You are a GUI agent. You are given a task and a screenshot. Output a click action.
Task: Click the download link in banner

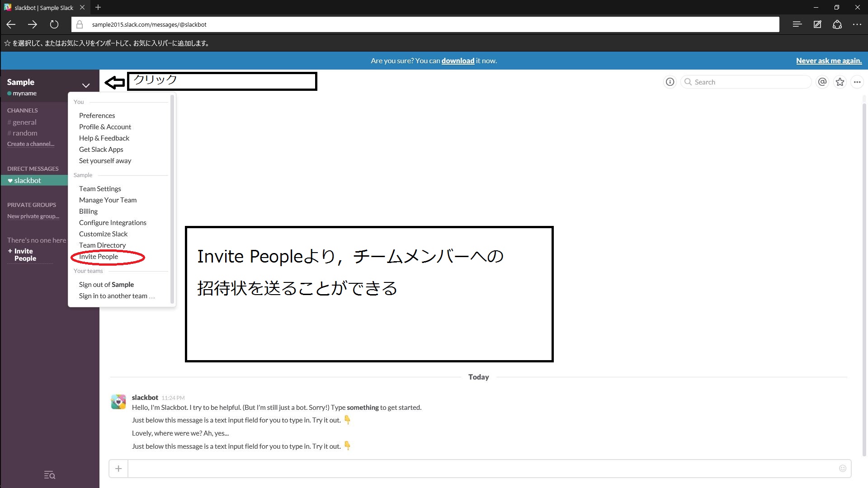point(457,60)
